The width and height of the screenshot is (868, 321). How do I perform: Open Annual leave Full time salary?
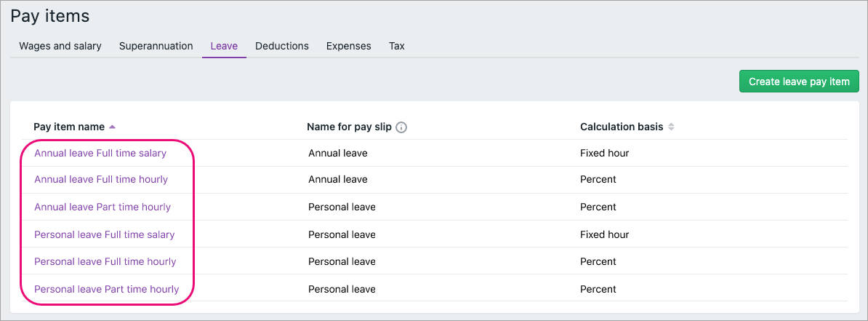pyautogui.click(x=100, y=154)
